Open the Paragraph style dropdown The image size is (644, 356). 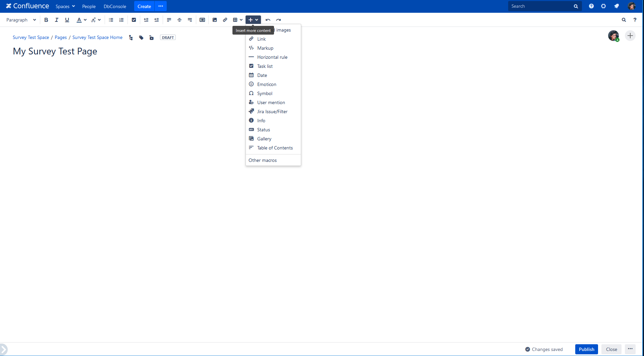[21, 20]
